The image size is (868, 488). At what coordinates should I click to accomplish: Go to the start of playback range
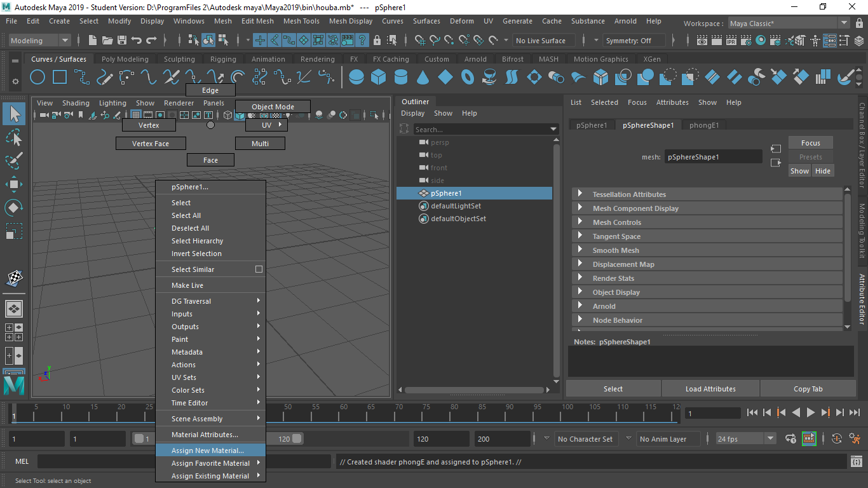click(752, 412)
